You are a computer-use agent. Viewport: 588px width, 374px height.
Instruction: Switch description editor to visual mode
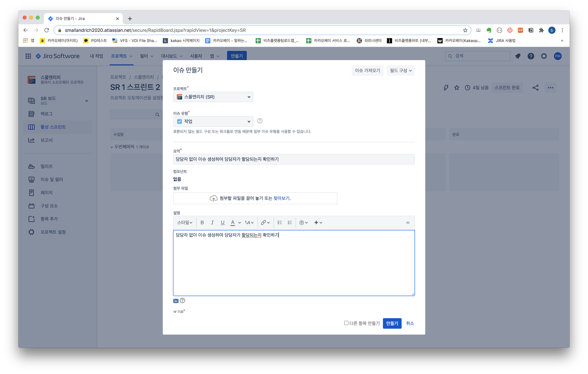[176, 301]
